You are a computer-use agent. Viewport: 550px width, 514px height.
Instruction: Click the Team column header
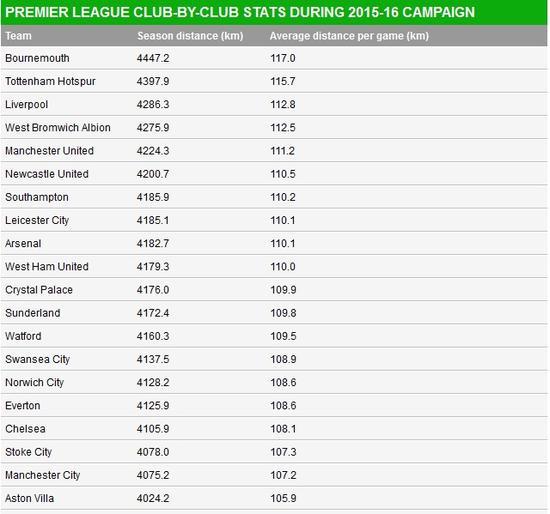click(18, 36)
